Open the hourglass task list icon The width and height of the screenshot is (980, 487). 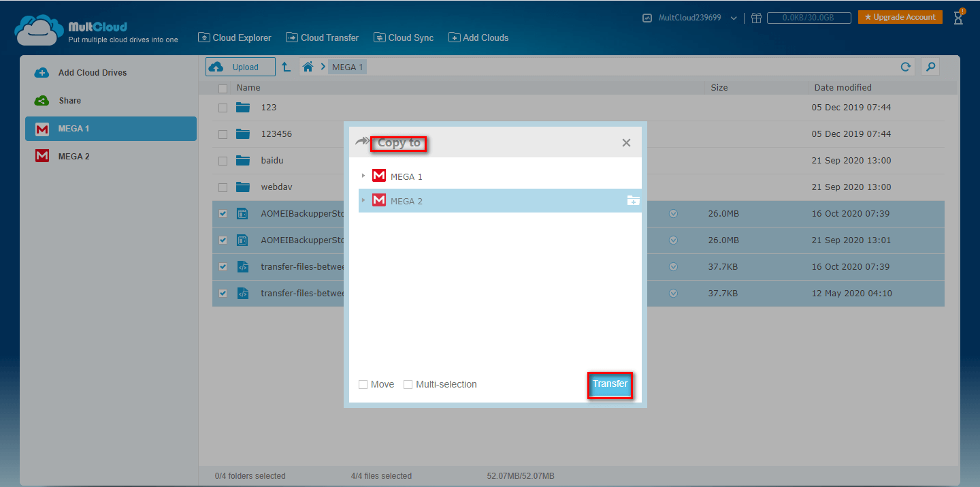coord(958,18)
